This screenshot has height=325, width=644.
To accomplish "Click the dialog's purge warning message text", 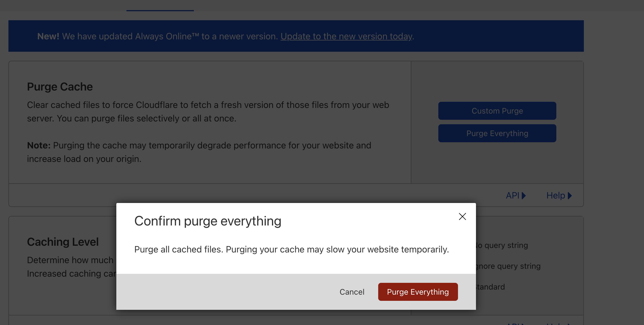I will (291, 249).
